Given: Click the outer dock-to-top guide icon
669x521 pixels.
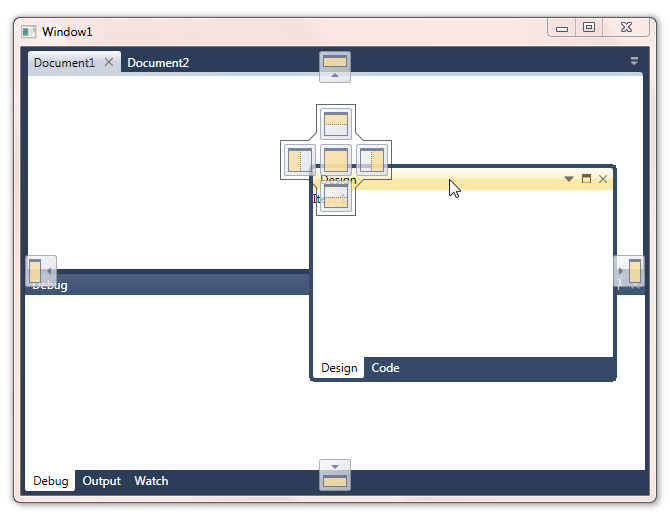Looking at the screenshot, I should pos(335,66).
